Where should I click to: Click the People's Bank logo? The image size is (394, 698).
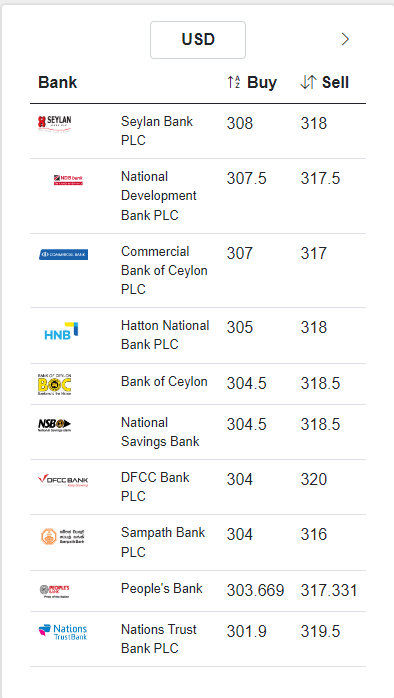click(x=54, y=591)
